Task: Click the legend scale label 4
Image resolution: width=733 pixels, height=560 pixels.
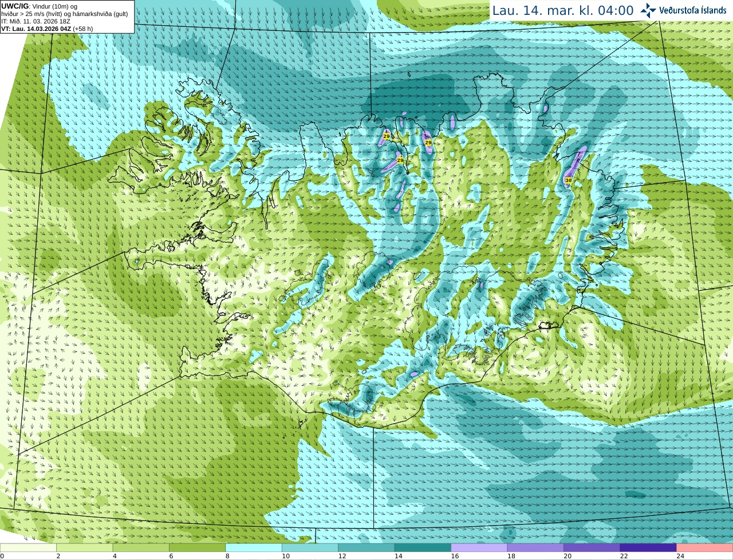Action: pyautogui.click(x=115, y=556)
